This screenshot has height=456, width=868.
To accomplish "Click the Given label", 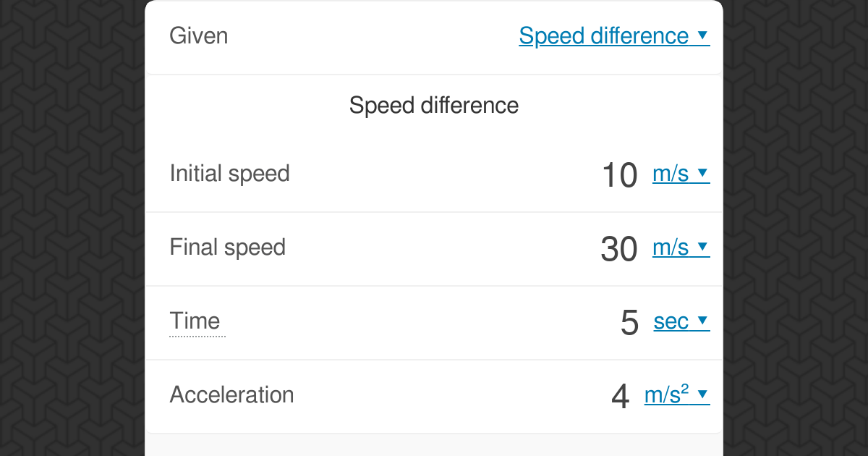I will tap(198, 35).
